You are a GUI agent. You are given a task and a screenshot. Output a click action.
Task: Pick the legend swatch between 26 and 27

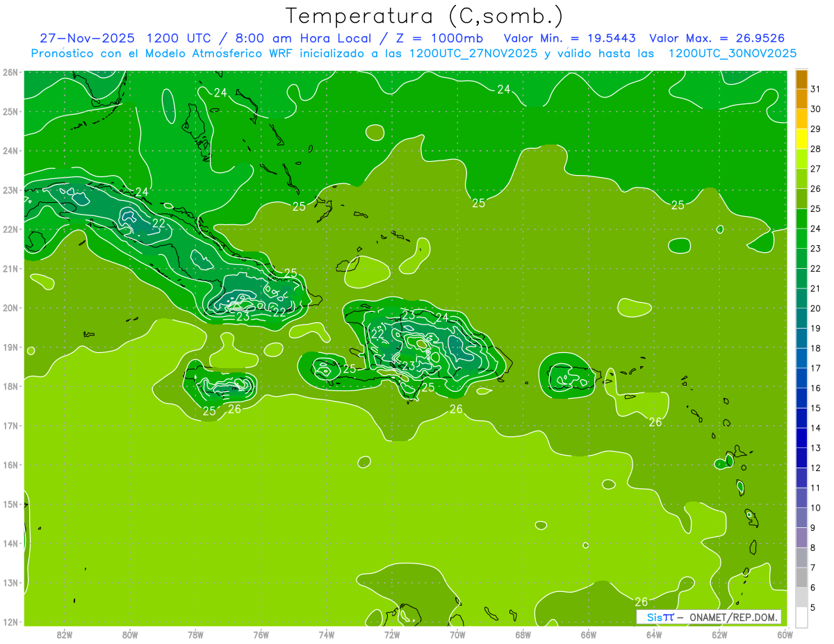pyautogui.click(x=801, y=179)
